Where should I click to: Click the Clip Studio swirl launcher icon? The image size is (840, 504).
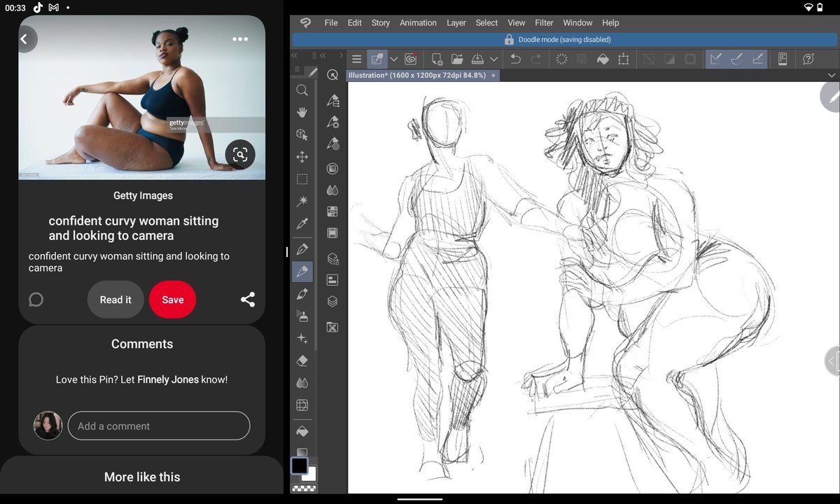[x=411, y=59]
